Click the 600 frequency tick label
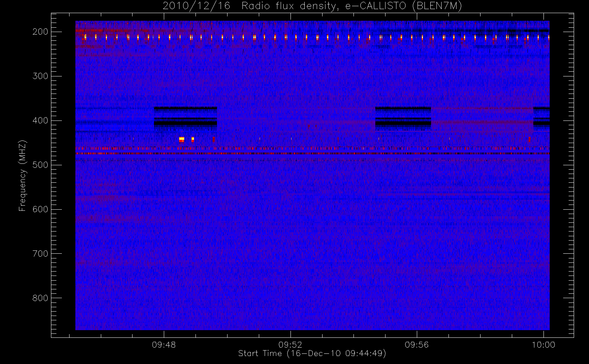The height and width of the screenshot is (364, 589). point(40,210)
